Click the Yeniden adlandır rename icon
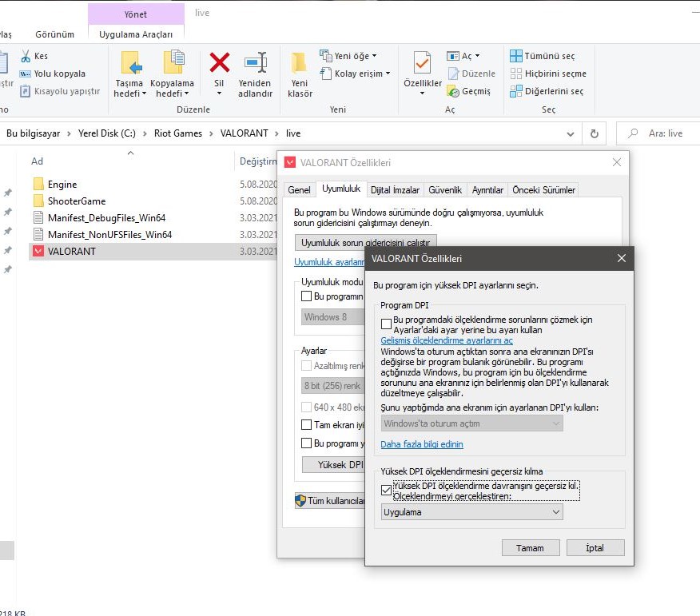 point(256,62)
